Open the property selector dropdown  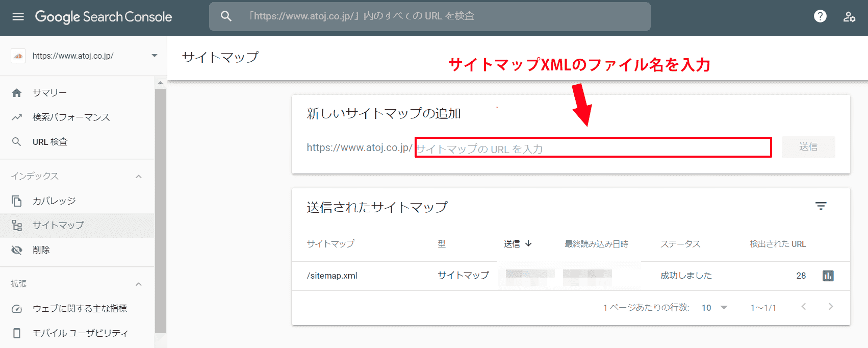coord(155,56)
